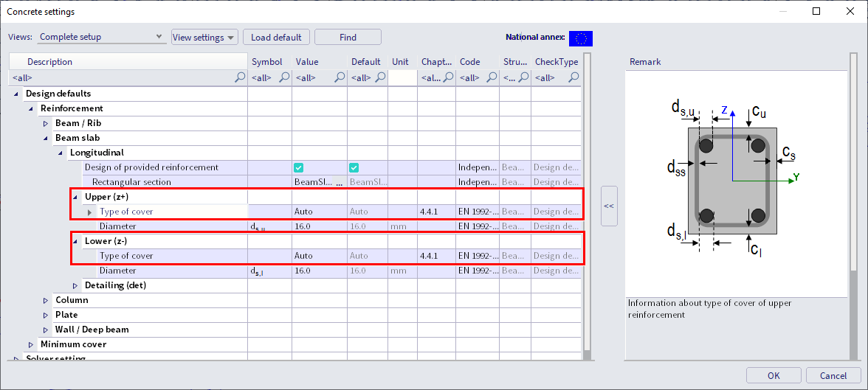Select the Plate tree item
The height and width of the screenshot is (390, 868).
[66, 315]
